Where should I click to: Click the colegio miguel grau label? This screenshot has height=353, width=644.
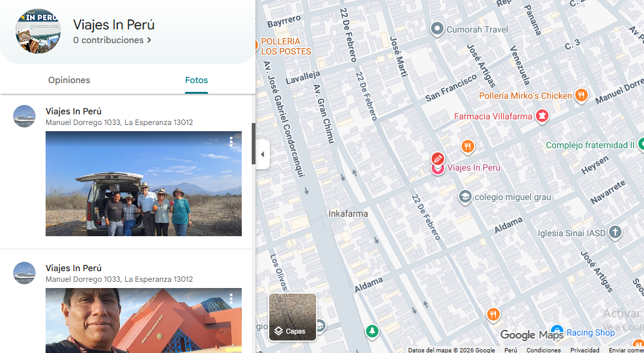click(513, 197)
